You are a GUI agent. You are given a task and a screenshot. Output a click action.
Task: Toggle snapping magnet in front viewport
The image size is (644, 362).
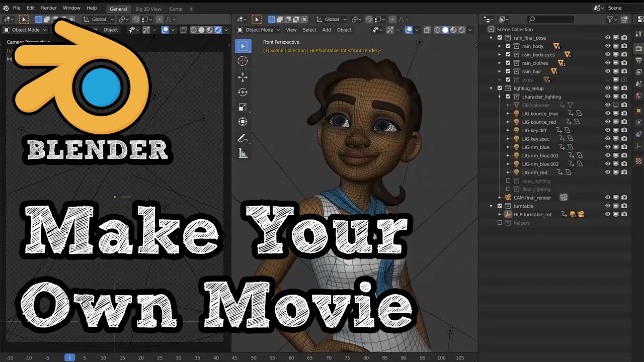tap(369, 19)
